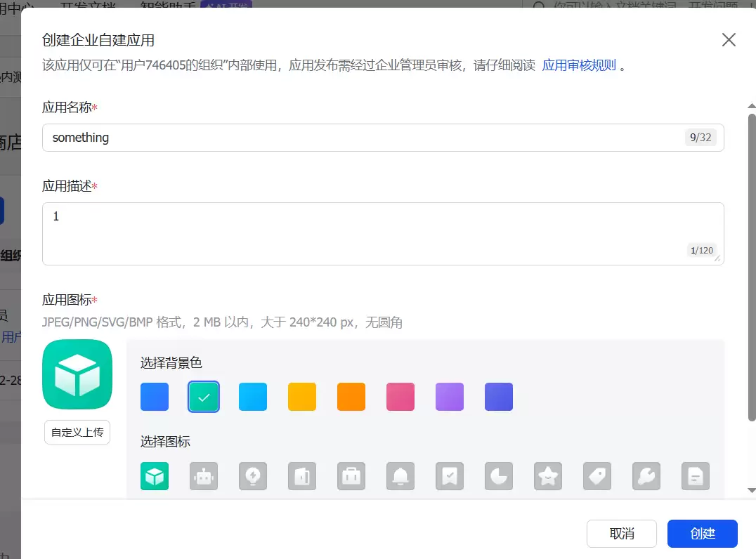Select the cube app icon
This screenshot has width=756, height=559.
pos(155,476)
